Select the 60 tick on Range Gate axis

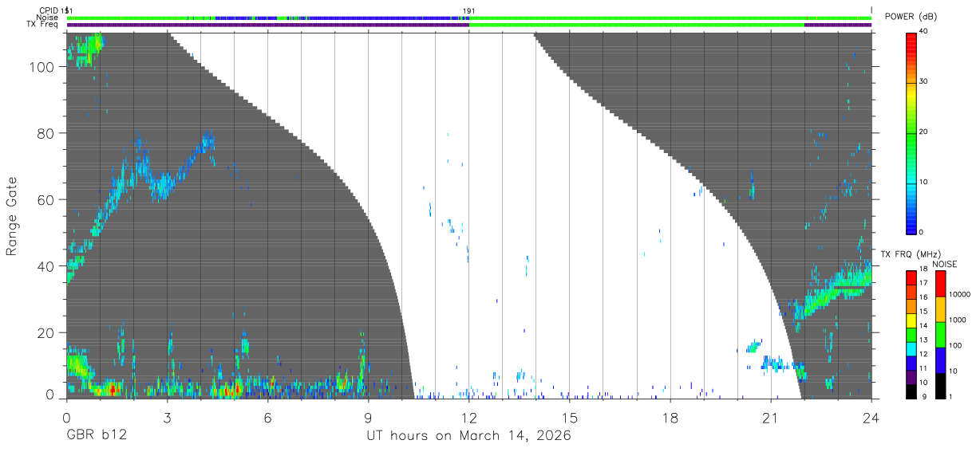[x=47, y=199]
